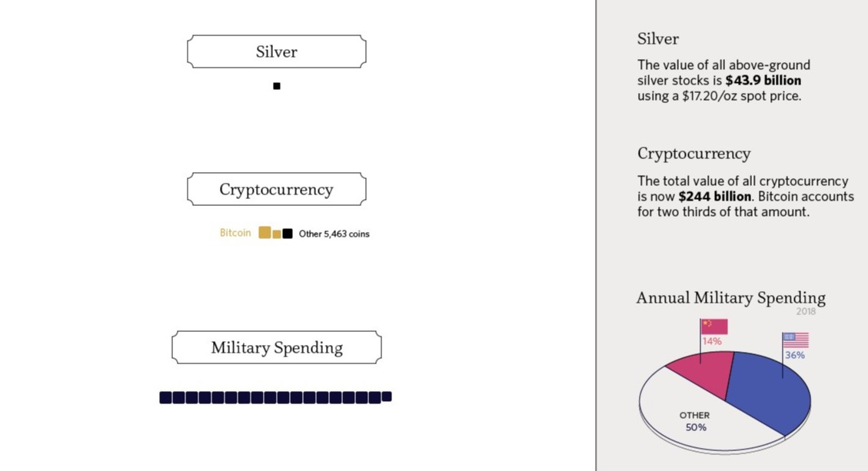
Task: Select the Cryptocurrency label box
Action: tap(277, 189)
